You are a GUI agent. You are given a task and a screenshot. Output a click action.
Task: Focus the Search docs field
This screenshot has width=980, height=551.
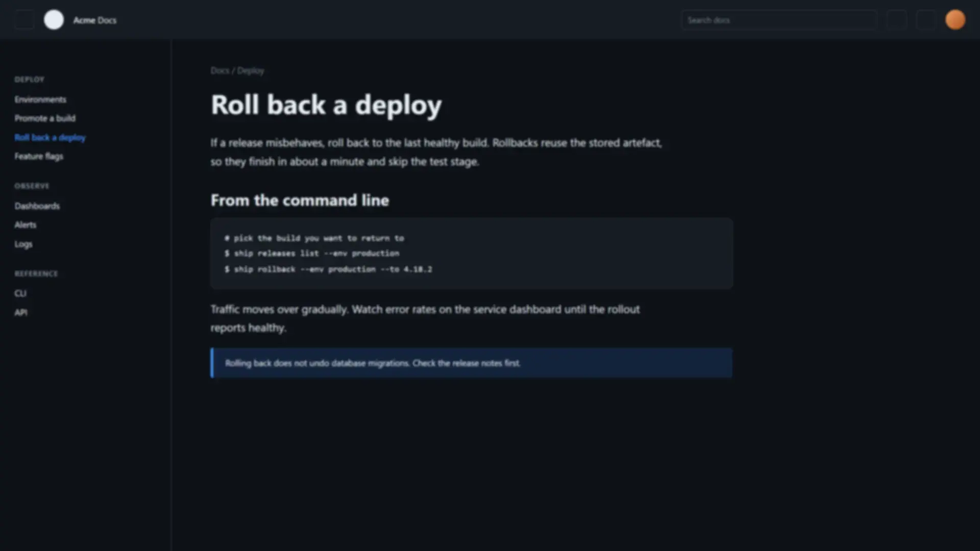(779, 20)
